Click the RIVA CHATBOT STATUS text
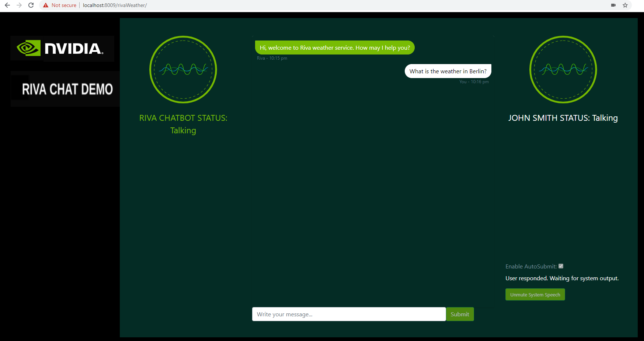The image size is (644, 341). point(183,118)
